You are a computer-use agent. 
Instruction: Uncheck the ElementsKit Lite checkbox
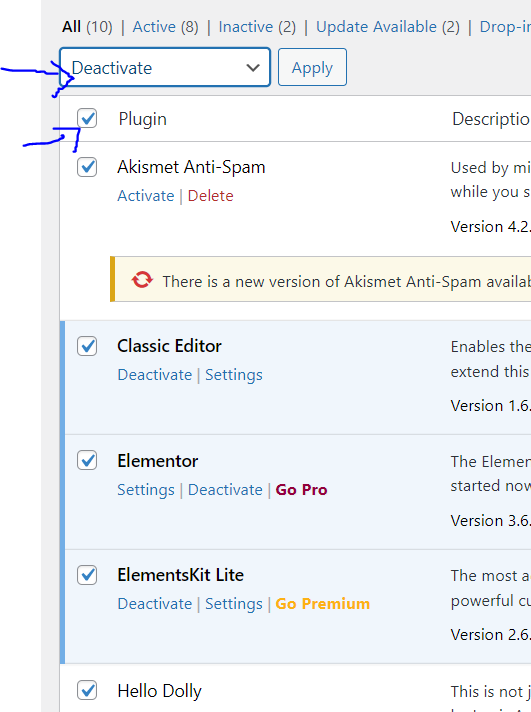[87, 575]
